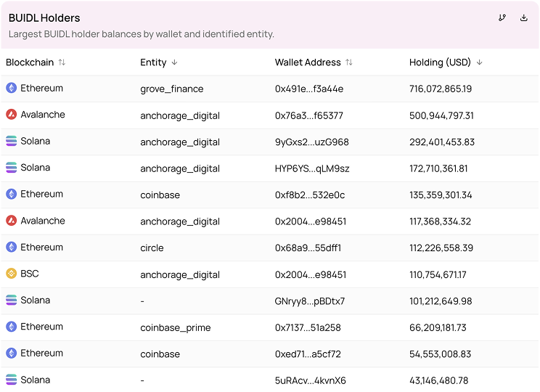Image resolution: width=540 pixels, height=392 pixels.
Task: Select the circle entity cell
Action: (x=152, y=248)
